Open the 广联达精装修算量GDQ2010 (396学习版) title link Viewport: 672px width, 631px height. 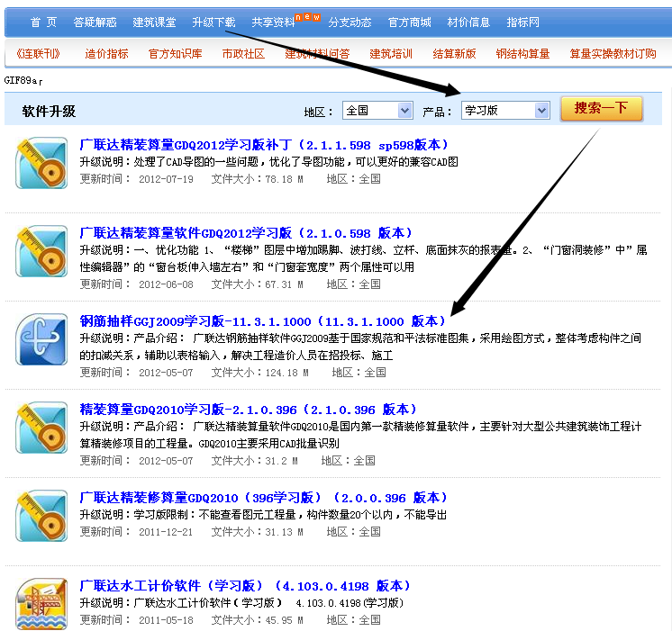[264, 498]
